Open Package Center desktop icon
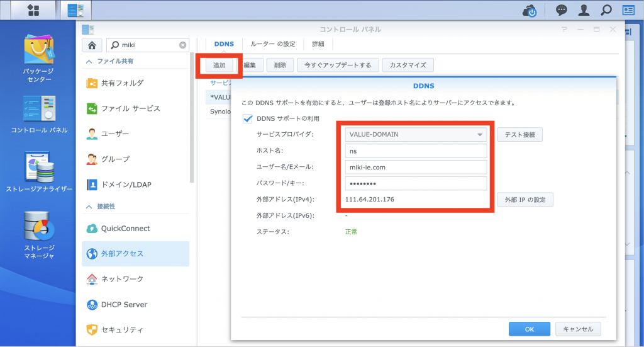 click(x=38, y=51)
